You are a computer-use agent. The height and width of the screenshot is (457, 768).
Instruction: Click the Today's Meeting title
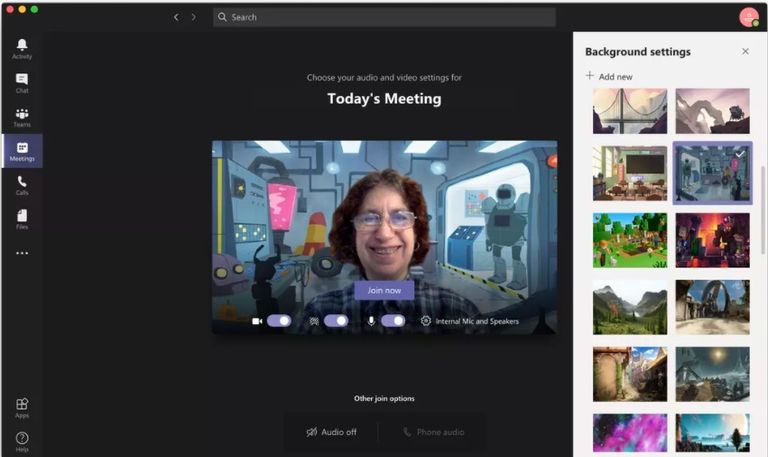(384, 98)
